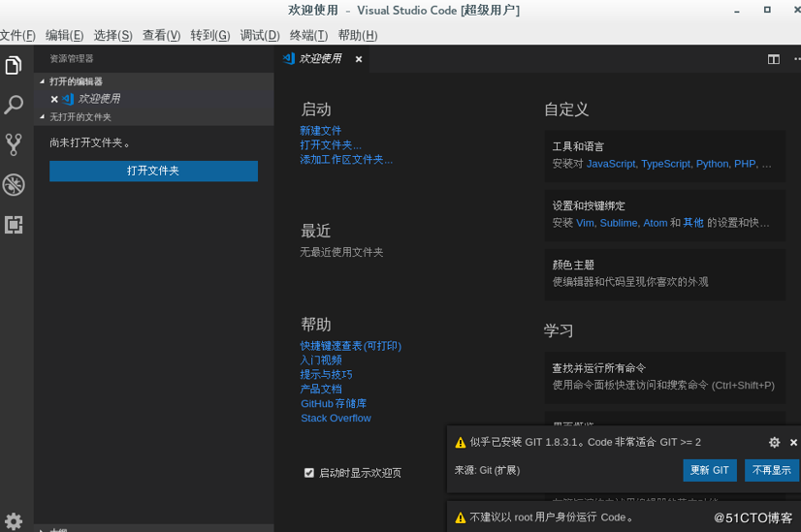Open the 产品文档 link
Screen dimensions: 801x532
(321, 389)
